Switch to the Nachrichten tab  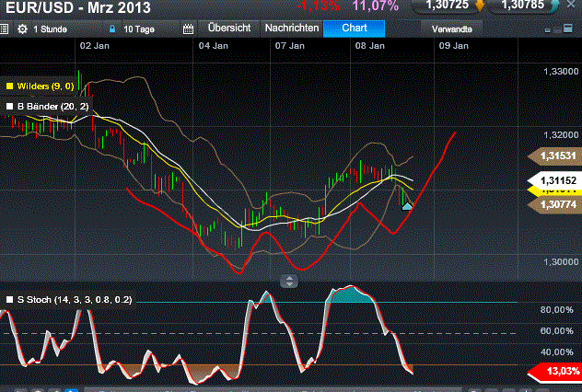291,29
